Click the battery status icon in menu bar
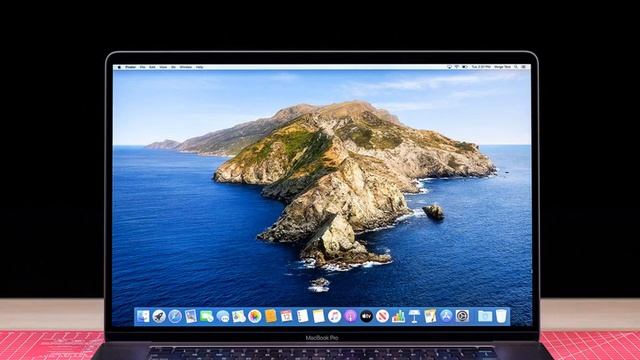640x360 pixels. pyautogui.click(x=464, y=67)
